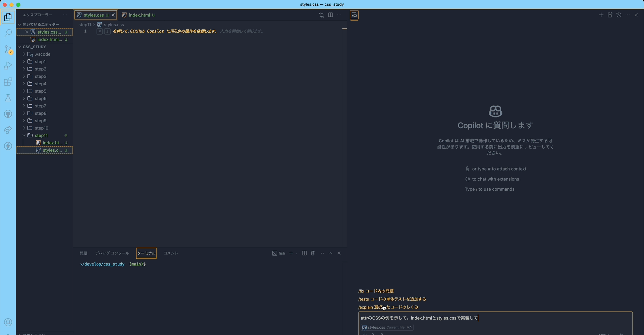Run the /tests suggested command
Viewport: 644px width, 335px height.
tap(392, 299)
